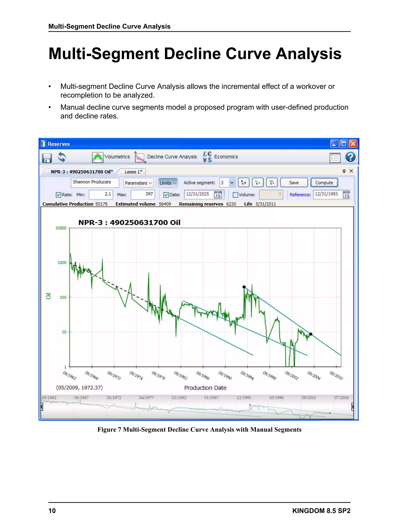411x532 pixels.
Task: Click the Cumulative Production value 50179
Action: 101,204
